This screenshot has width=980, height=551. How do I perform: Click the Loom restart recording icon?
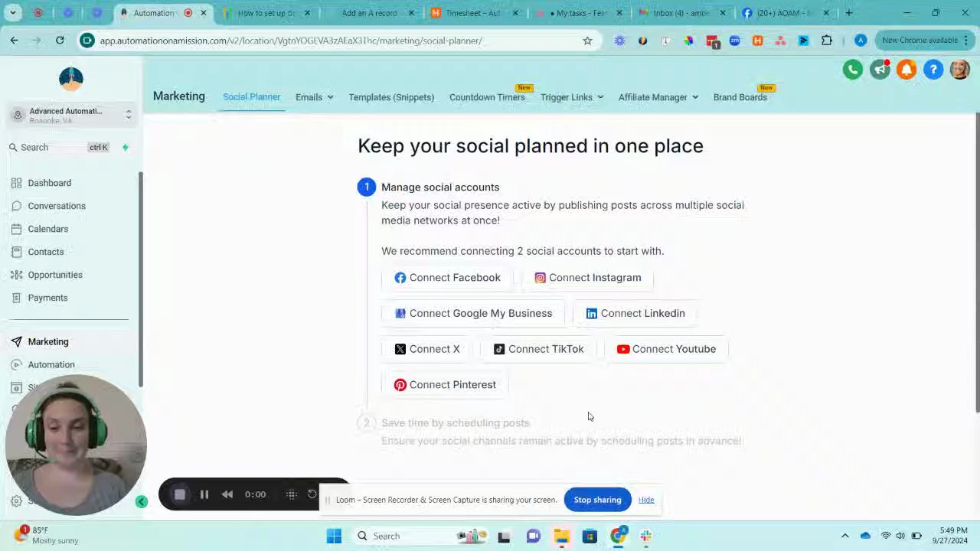tap(312, 494)
